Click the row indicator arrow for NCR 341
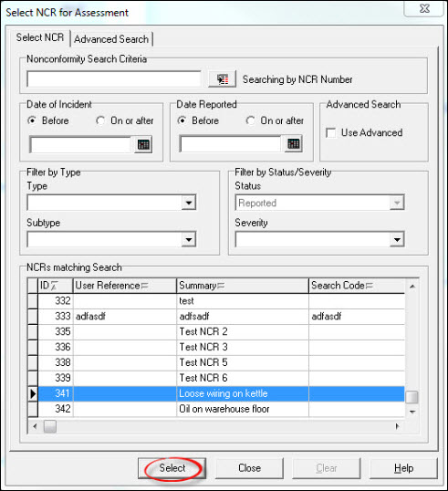This screenshot has width=448, height=491. pyautogui.click(x=33, y=393)
